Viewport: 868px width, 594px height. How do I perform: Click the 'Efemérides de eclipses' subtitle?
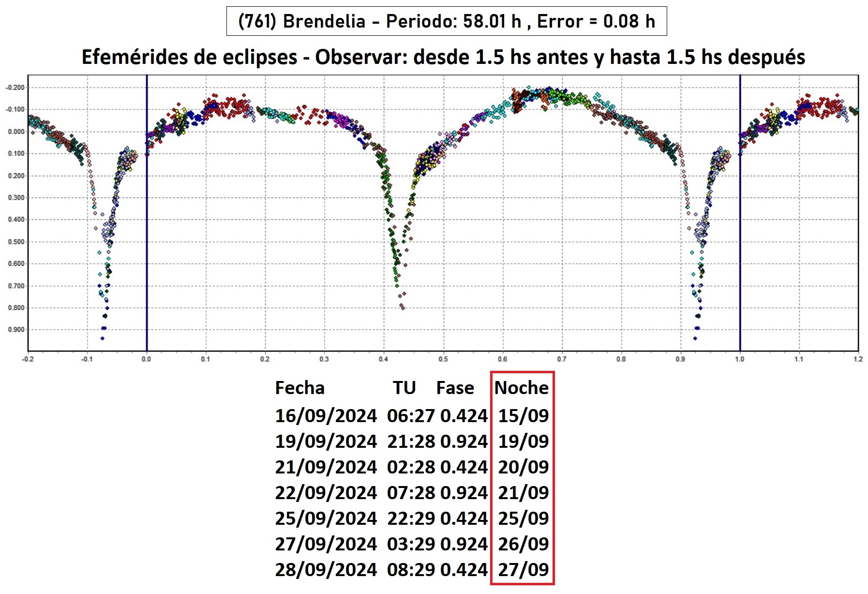click(x=189, y=57)
